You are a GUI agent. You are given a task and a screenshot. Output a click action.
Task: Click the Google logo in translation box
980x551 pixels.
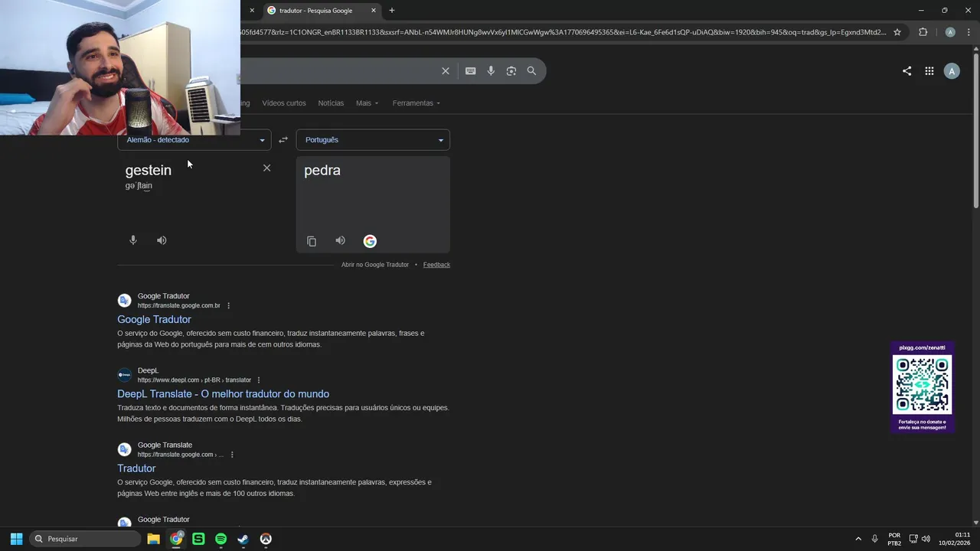click(370, 241)
